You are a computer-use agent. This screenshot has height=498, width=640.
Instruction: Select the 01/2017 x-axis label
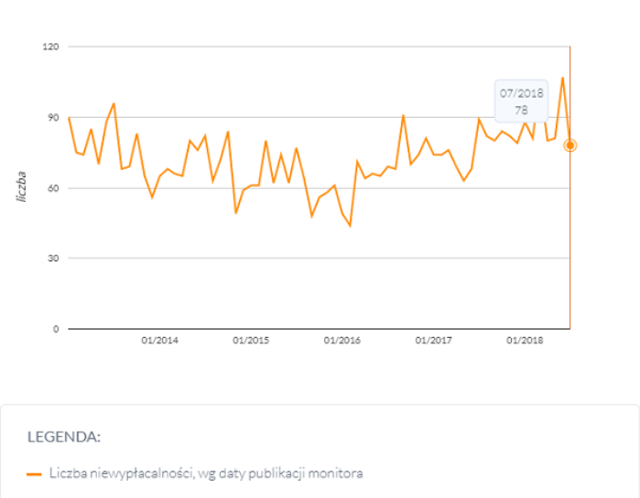pyautogui.click(x=433, y=340)
